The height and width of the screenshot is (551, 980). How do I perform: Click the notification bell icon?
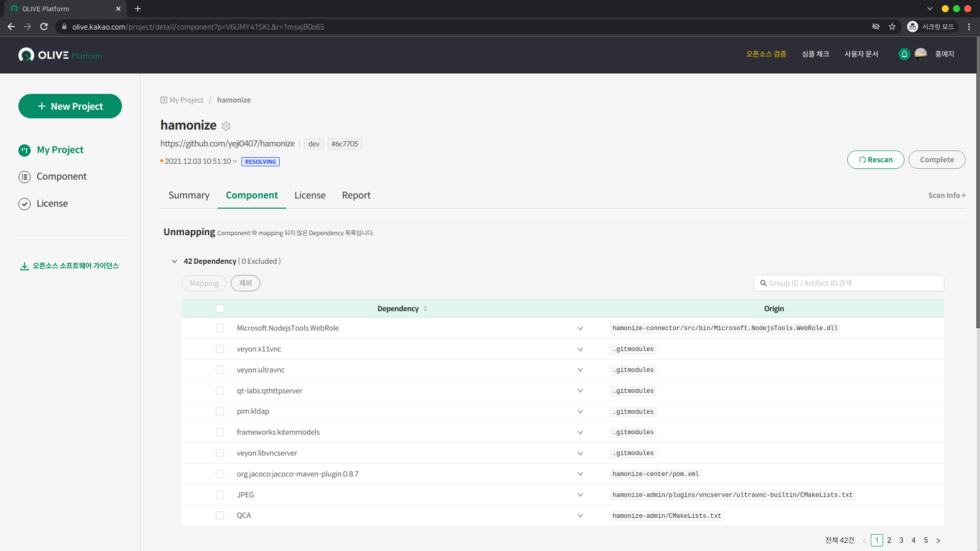[x=904, y=54]
